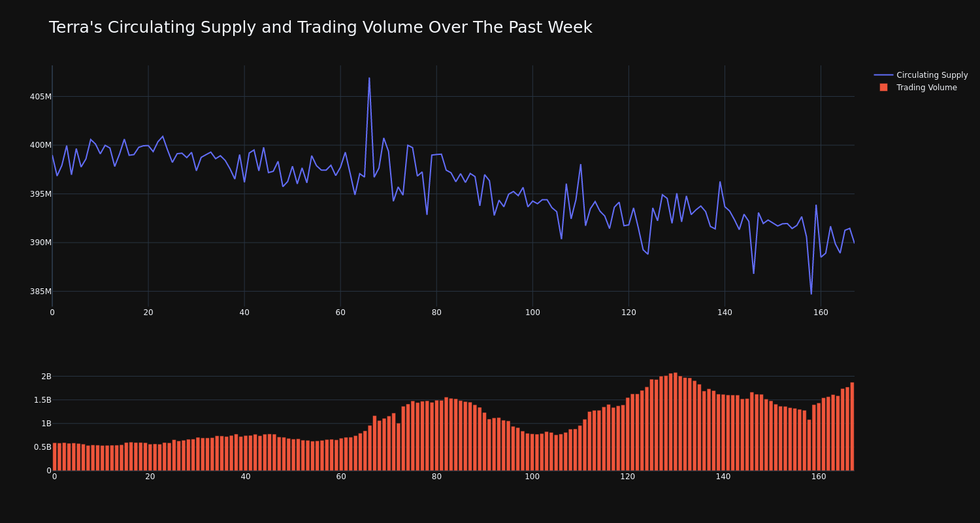
Task: Click the 400M y-axis label
Action: [x=41, y=145]
